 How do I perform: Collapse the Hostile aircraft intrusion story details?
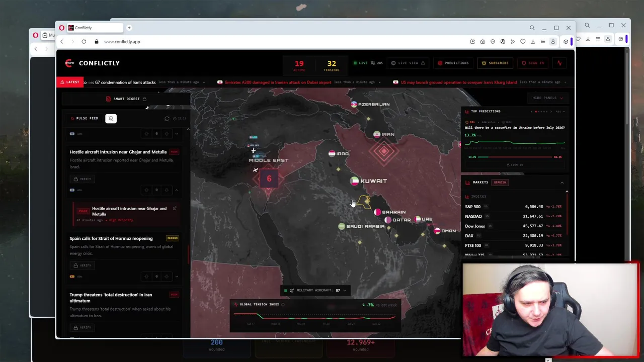tap(177, 190)
